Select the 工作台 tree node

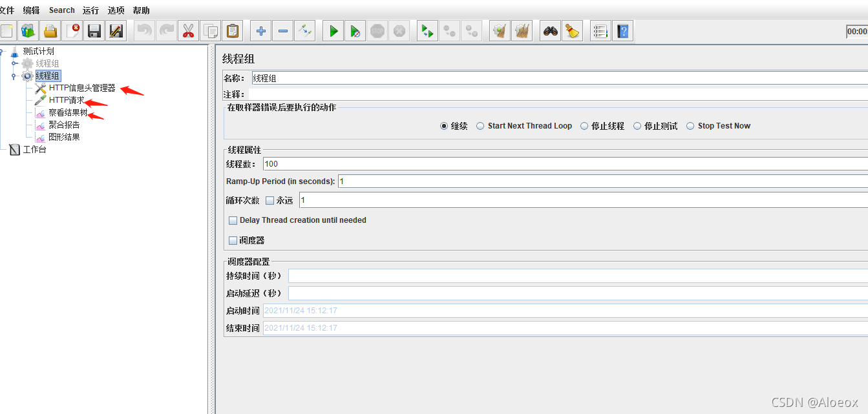(34, 149)
